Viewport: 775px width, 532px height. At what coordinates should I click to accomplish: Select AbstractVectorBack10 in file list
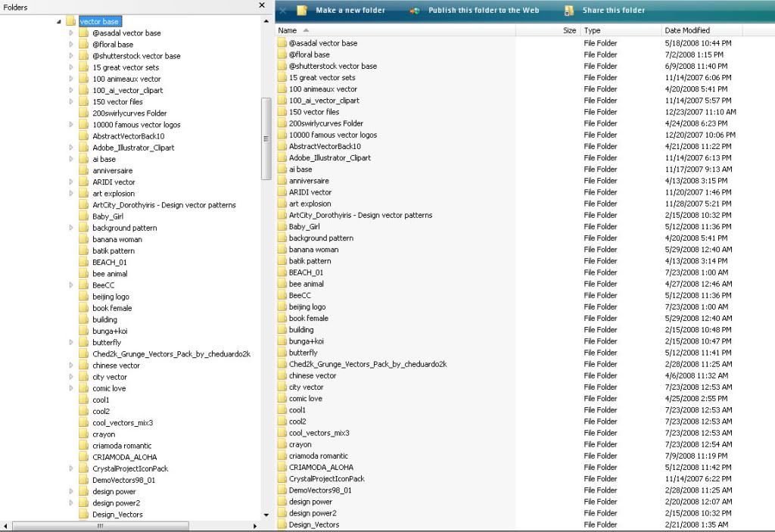(325, 146)
